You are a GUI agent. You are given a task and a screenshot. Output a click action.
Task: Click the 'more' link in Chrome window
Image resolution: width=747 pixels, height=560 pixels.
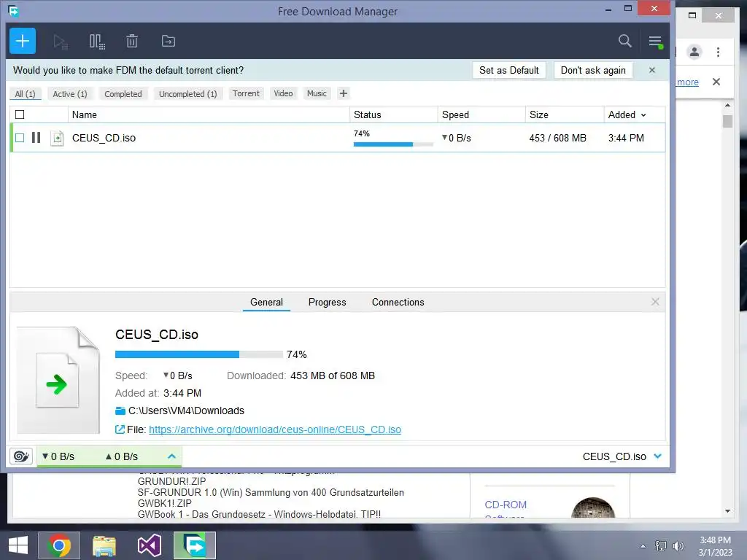(688, 82)
